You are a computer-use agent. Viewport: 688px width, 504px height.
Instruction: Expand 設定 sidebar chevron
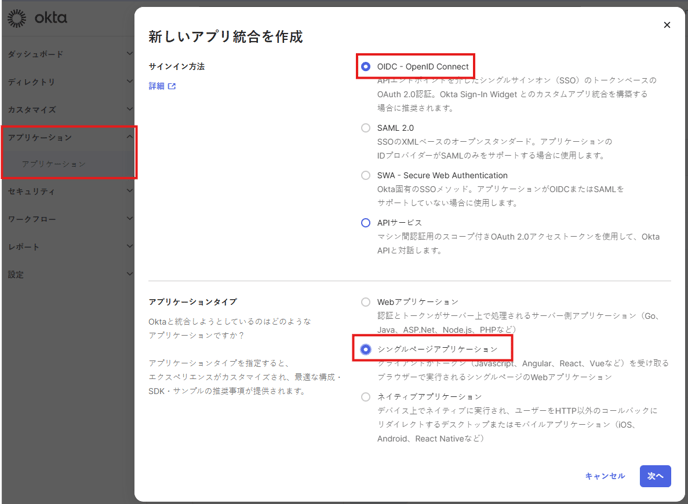[129, 274]
